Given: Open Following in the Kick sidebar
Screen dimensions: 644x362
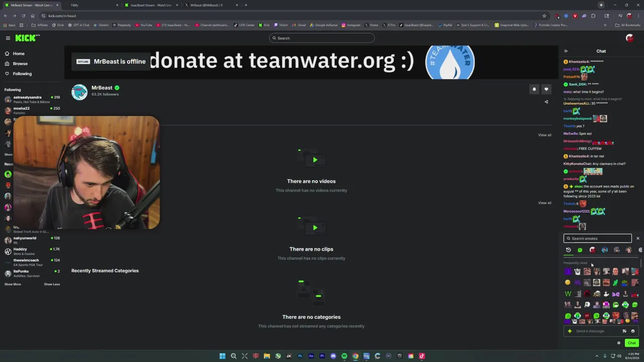Looking at the screenshot, I should [22, 74].
